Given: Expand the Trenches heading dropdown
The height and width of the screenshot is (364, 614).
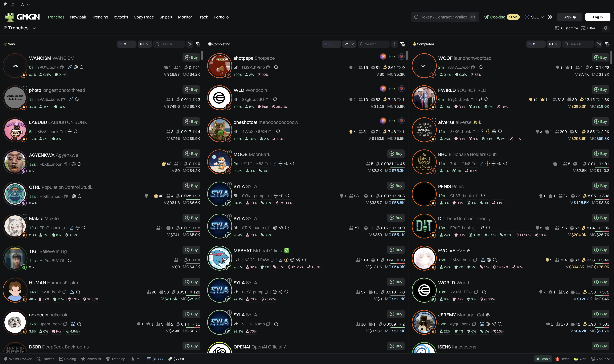Looking at the screenshot, I should [34, 28].
